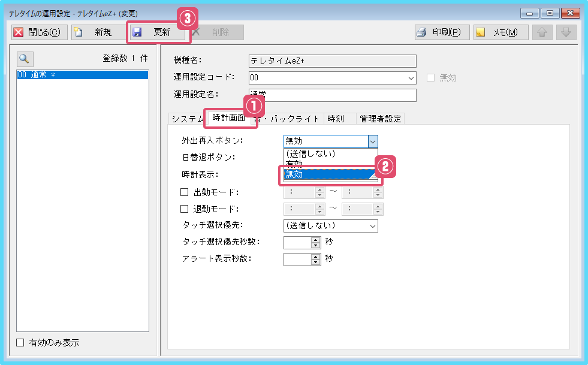The width and height of the screenshot is (588, 365).
Task: Click the up arrow navigation button
Action: coord(542,32)
